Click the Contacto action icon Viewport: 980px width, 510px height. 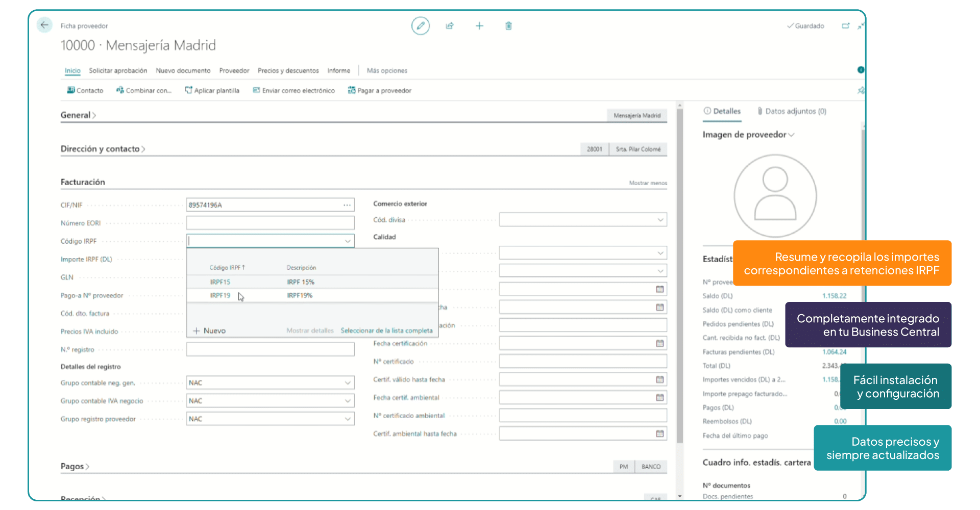pos(71,90)
